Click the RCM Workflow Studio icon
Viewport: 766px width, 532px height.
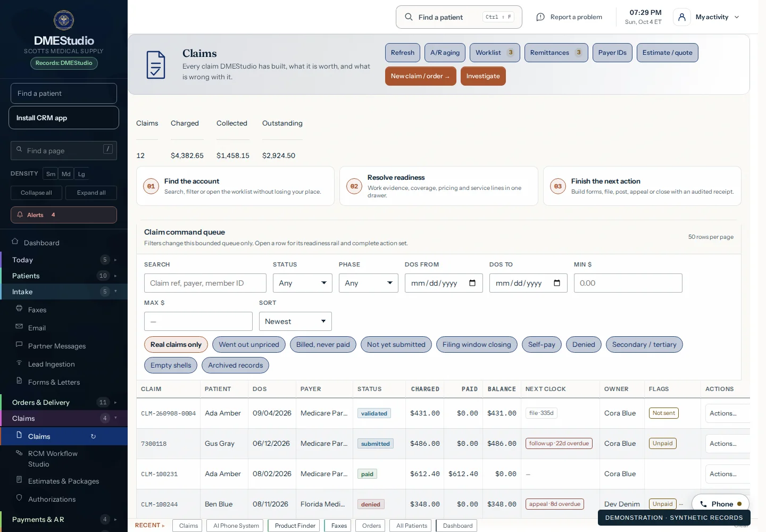coord(19,453)
